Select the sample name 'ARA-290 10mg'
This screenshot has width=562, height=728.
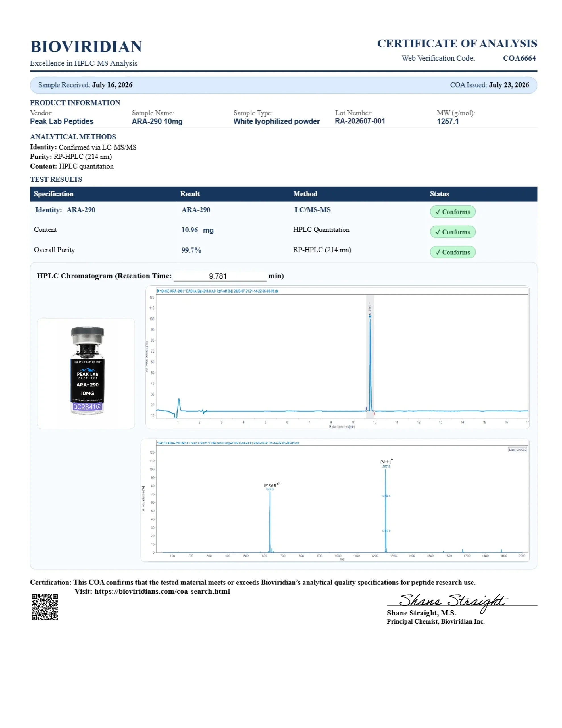pyautogui.click(x=157, y=121)
